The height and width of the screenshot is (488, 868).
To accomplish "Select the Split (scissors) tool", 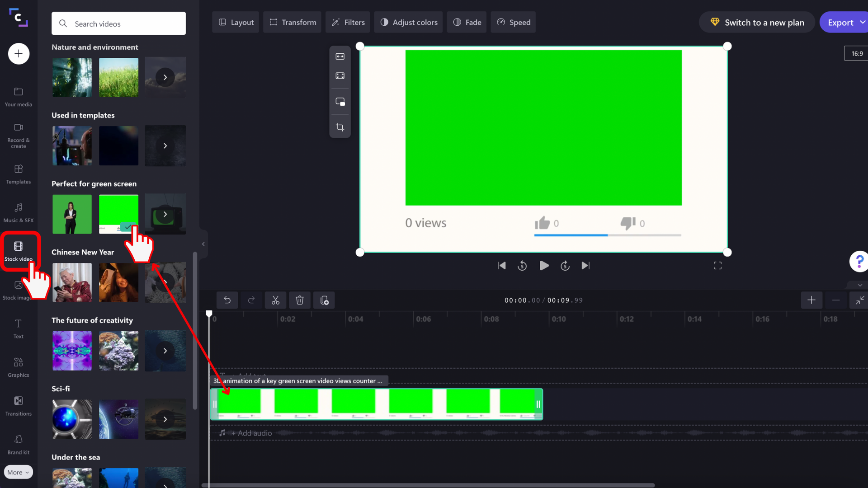I will point(275,300).
